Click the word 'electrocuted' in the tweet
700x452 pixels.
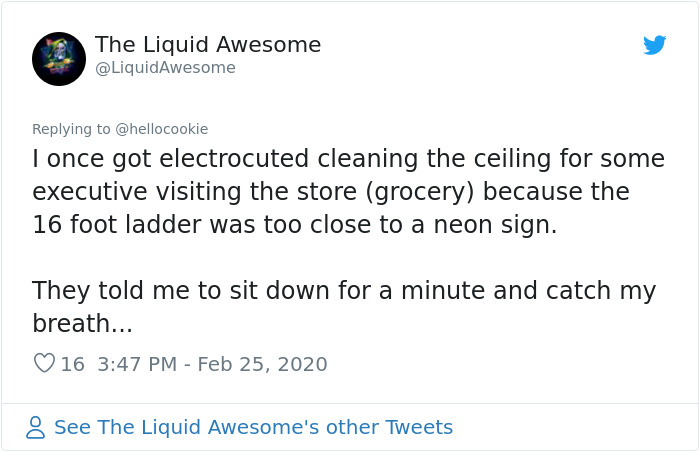(x=234, y=159)
